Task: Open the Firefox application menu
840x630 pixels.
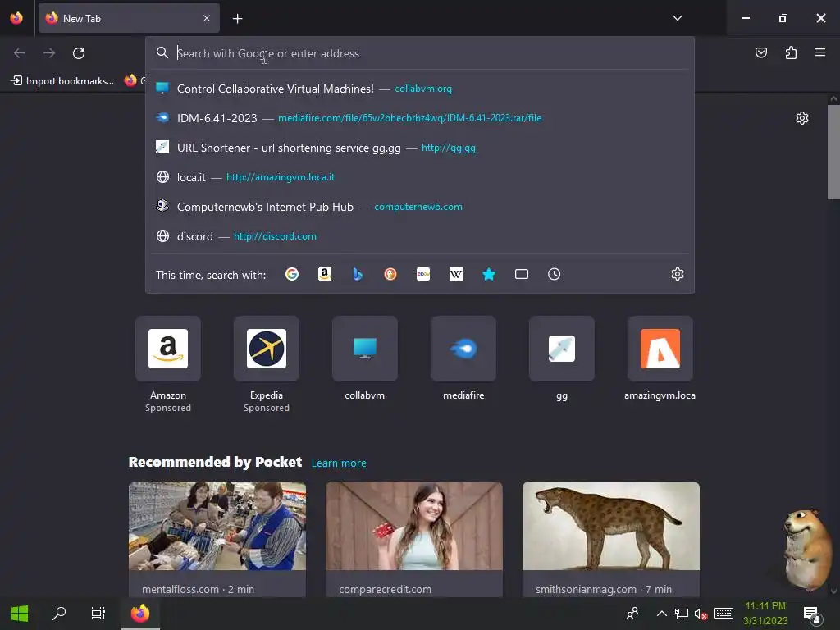Action: pos(820,52)
